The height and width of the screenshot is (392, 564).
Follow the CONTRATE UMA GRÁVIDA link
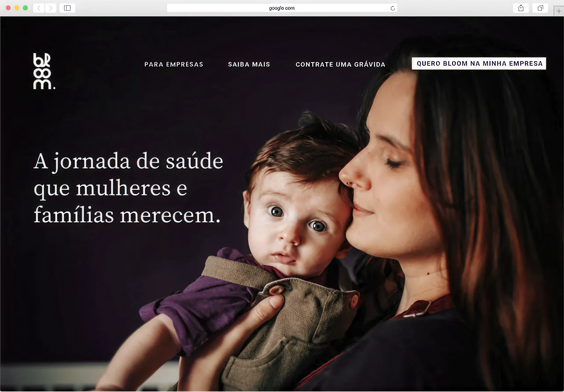tap(340, 64)
